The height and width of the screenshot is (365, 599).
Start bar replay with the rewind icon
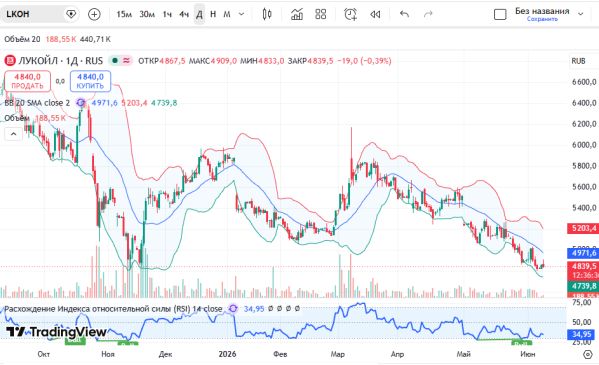(375, 14)
